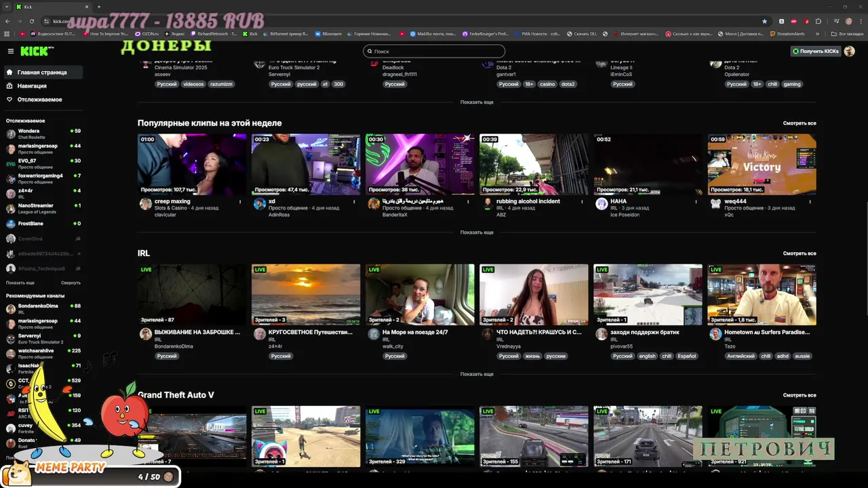868x488 pixels.
Task: Open BondarenkoDima avatar in IRL row
Action: coord(146,334)
